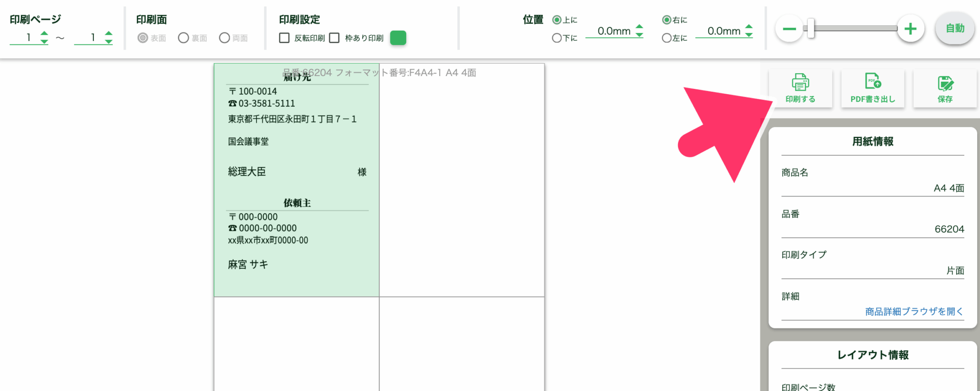Select the filled green label in the preview
The width and height of the screenshot is (980, 391).
coord(297,180)
